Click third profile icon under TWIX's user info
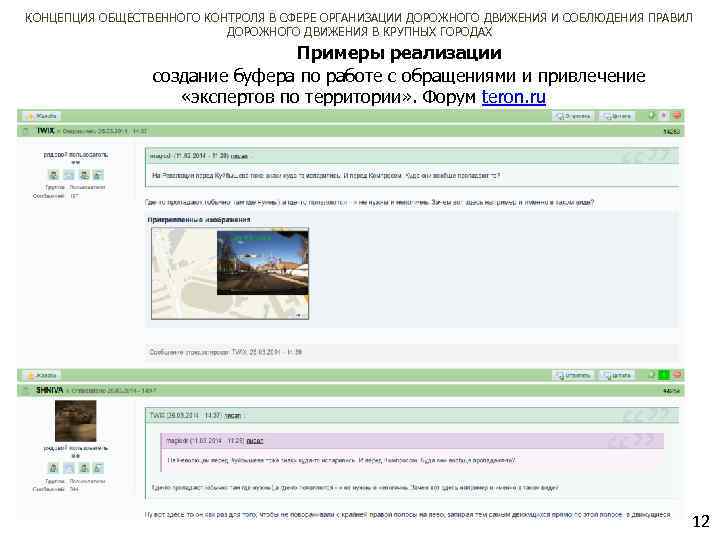Screen dimensions: 720x540 (x=84, y=175)
